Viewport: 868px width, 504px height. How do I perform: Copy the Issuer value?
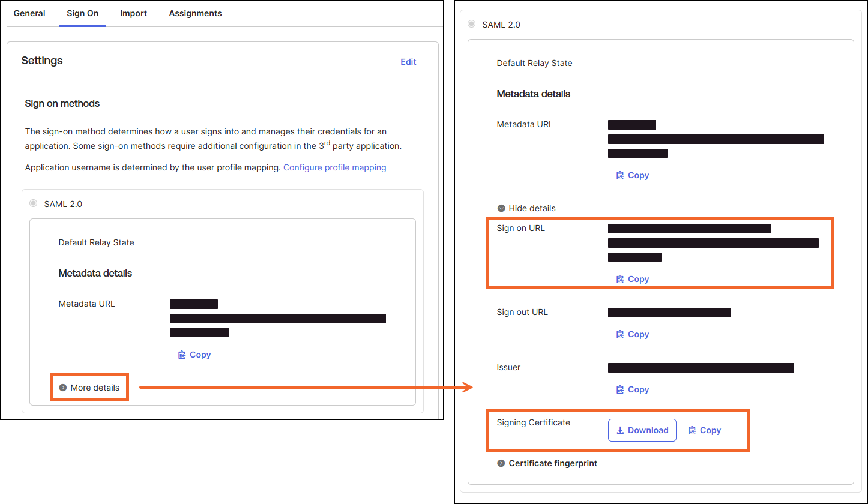(x=633, y=389)
